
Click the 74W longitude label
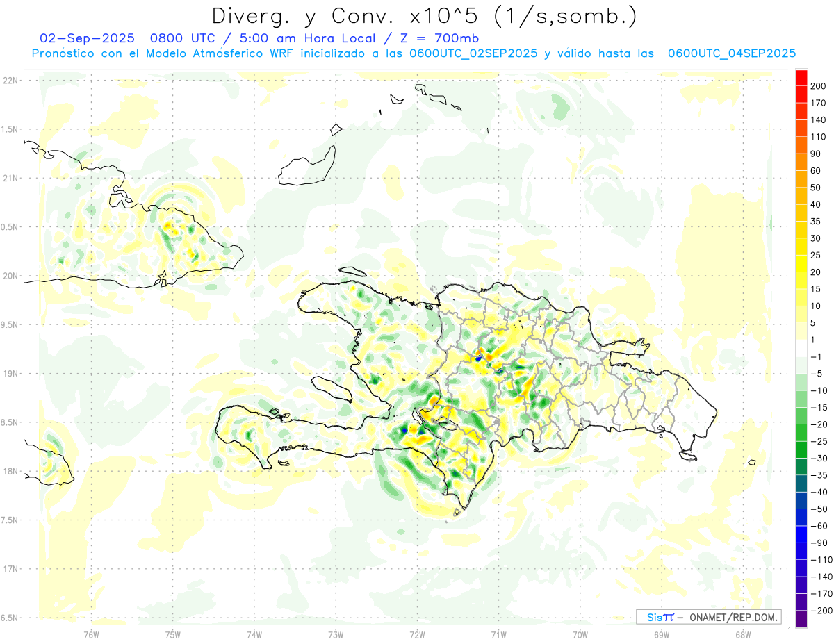coord(254,635)
